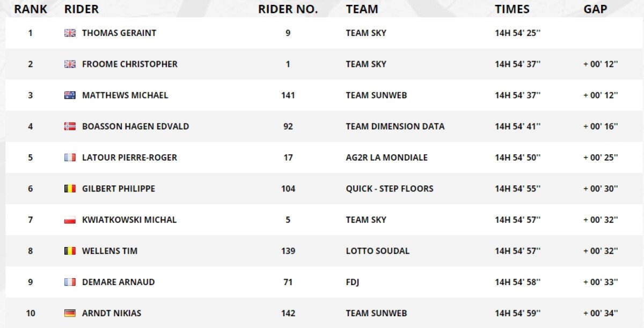Open the Team Dimension Data link
The width and height of the screenshot is (644, 328).
(395, 126)
